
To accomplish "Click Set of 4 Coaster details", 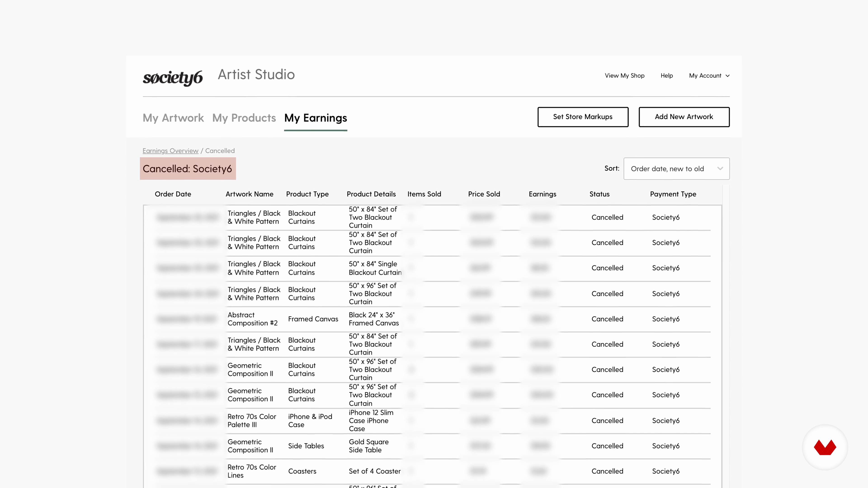I will [375, 471].
